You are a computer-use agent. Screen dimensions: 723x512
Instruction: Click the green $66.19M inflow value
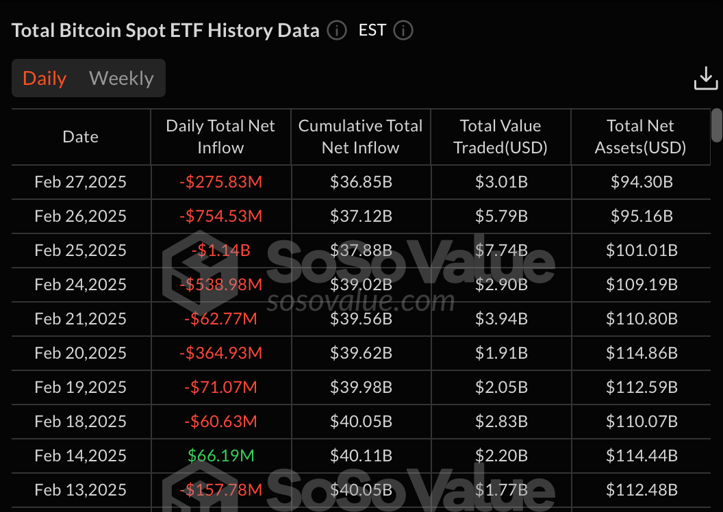(x=220, y=455)
